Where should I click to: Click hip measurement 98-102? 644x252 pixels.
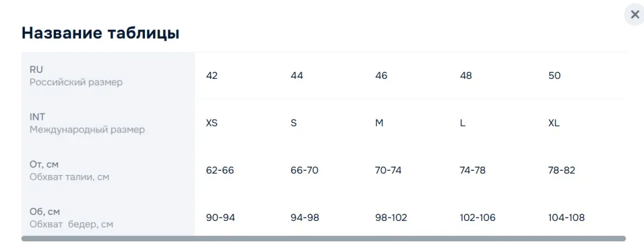[391, 217]
